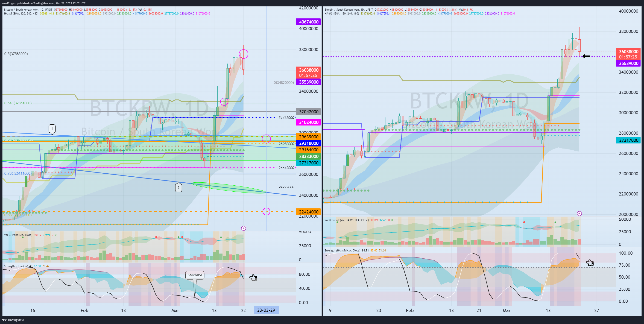644x324 pixels.
Task: Select the black arrow drawing in right chart
Action: tap(586, 56)
